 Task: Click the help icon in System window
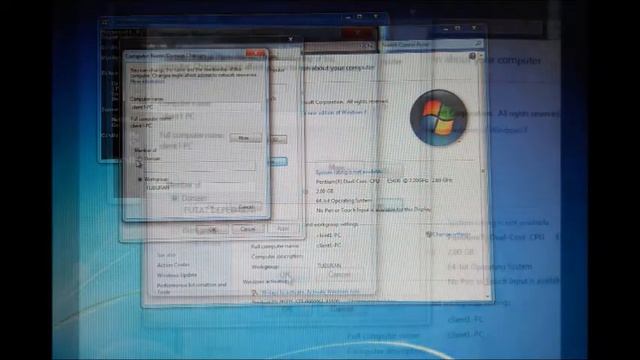(x=472, y=56)
